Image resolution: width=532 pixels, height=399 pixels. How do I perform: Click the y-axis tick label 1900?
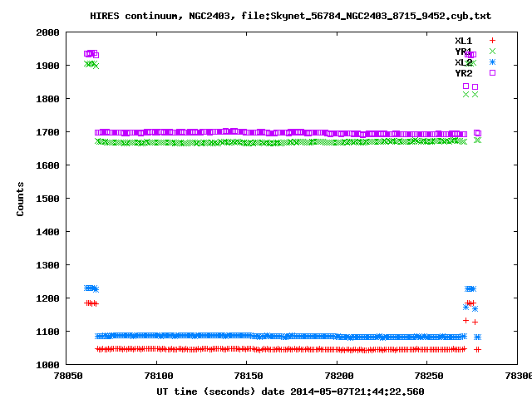48,66
